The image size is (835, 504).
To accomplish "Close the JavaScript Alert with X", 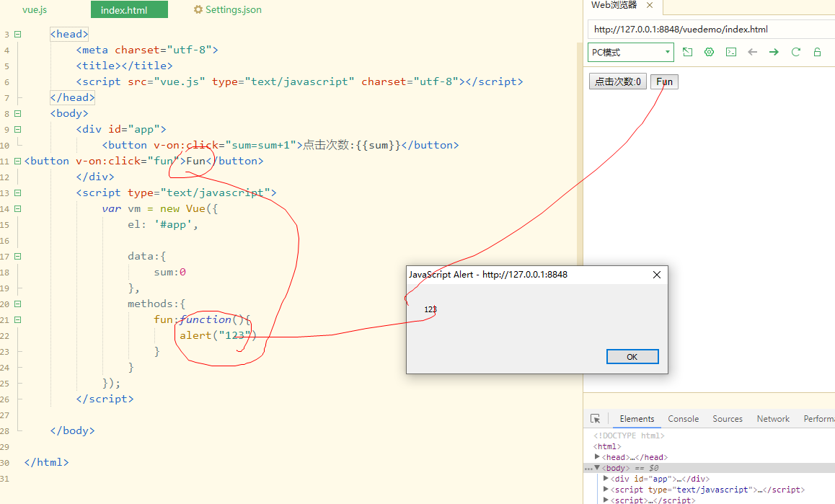I will (657, 275).
